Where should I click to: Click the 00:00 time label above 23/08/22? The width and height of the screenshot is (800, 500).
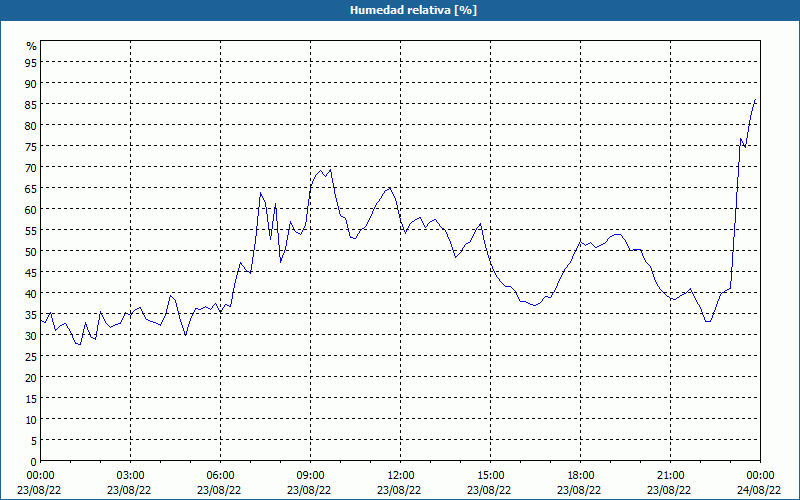40,476
